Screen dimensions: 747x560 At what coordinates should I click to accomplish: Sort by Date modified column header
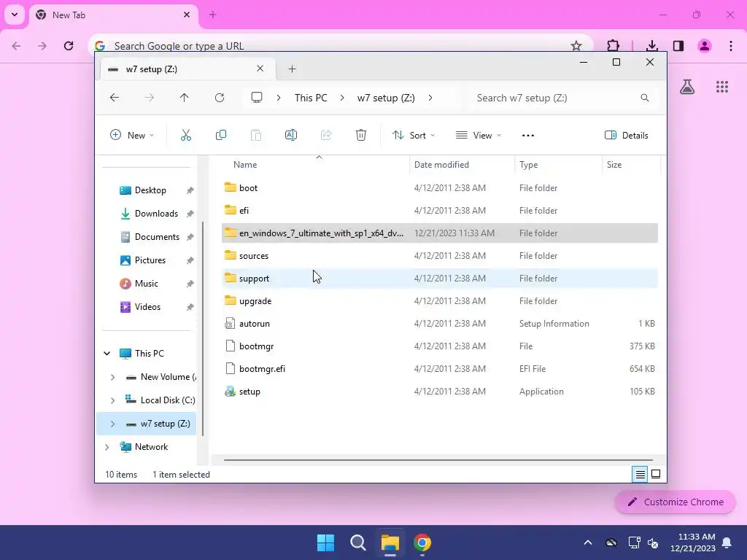coord(441,165)
